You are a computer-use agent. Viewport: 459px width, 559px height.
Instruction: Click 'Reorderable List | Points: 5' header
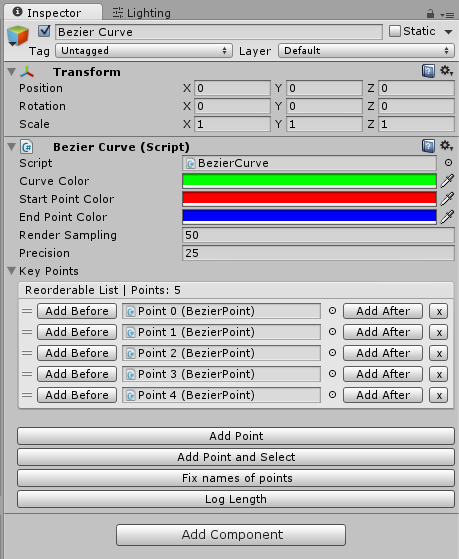click(236, 290)
